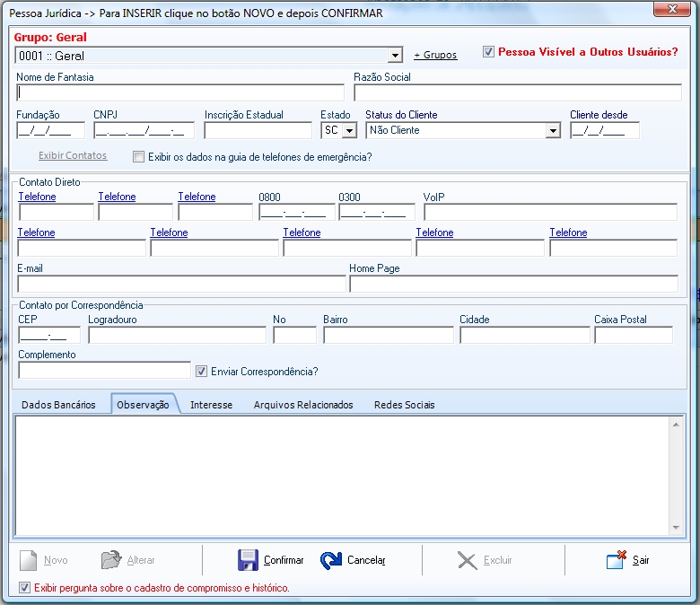Click the CNPJ input field

coord(144,130)
